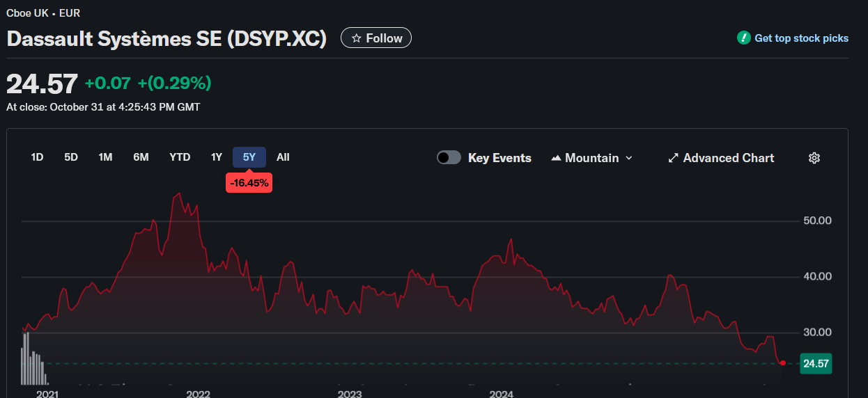Viewport: 868px width, 398px height.
Task: Click the 30.00 axis label
Action: pyautogui.click(x=818, y=332)
